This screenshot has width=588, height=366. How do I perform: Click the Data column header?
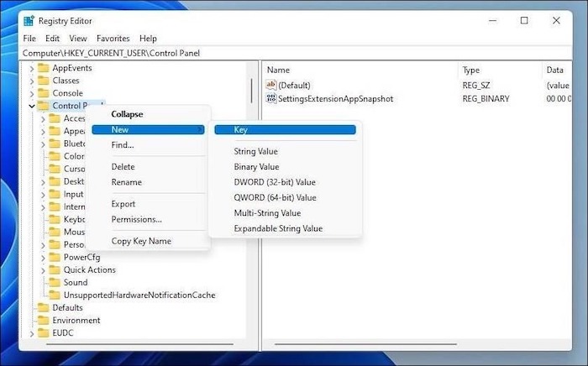557,70
